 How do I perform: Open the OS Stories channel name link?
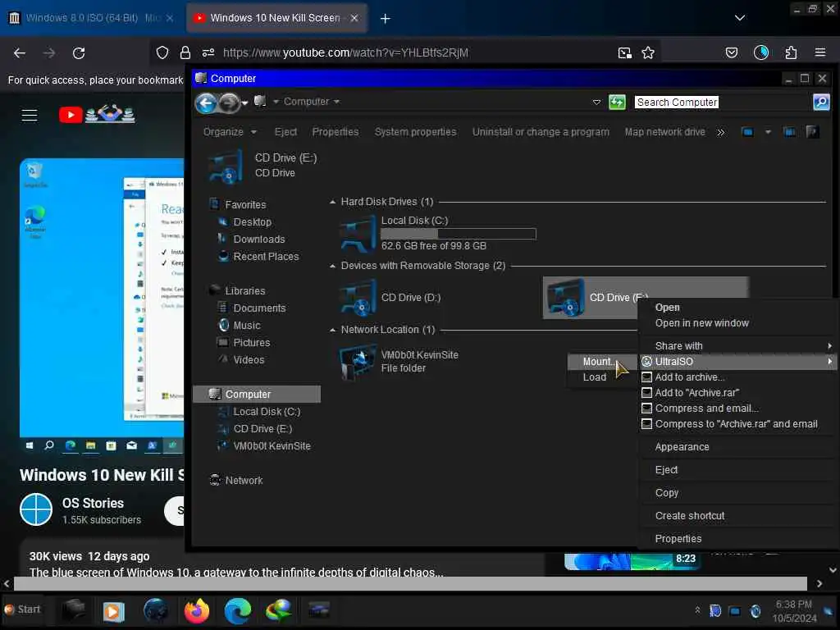coord(93,503)
